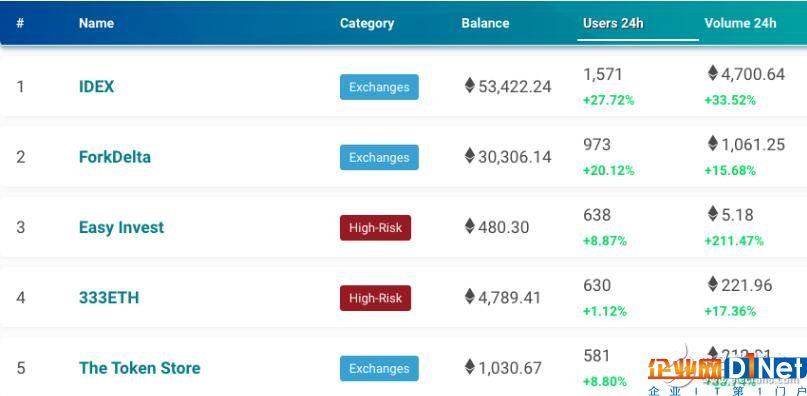Open the Easy Invest dapp link

pyautogui.click(x=121, y=228)
